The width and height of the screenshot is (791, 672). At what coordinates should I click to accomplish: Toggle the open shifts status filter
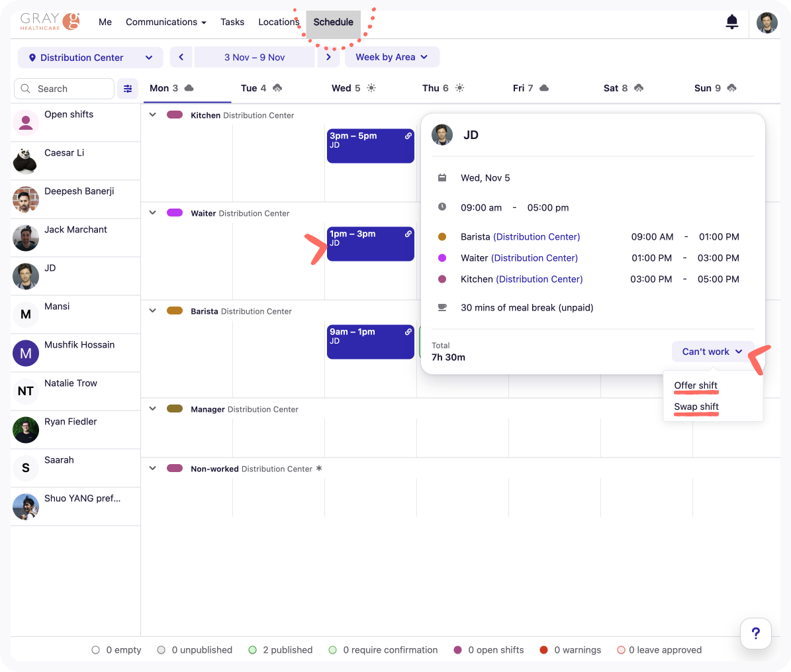[457, 650]
